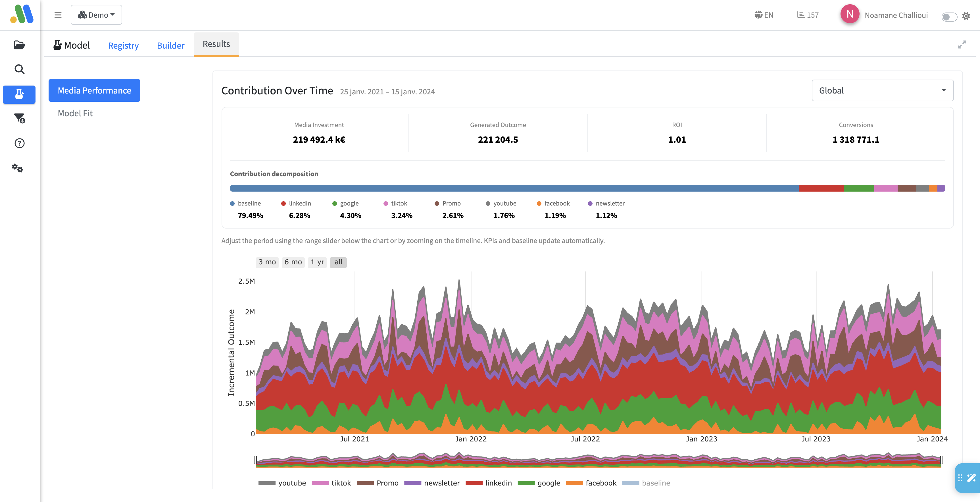Show baseline series in chart legend
This screenshot has width=980, height=502.
tap(646, 483)
